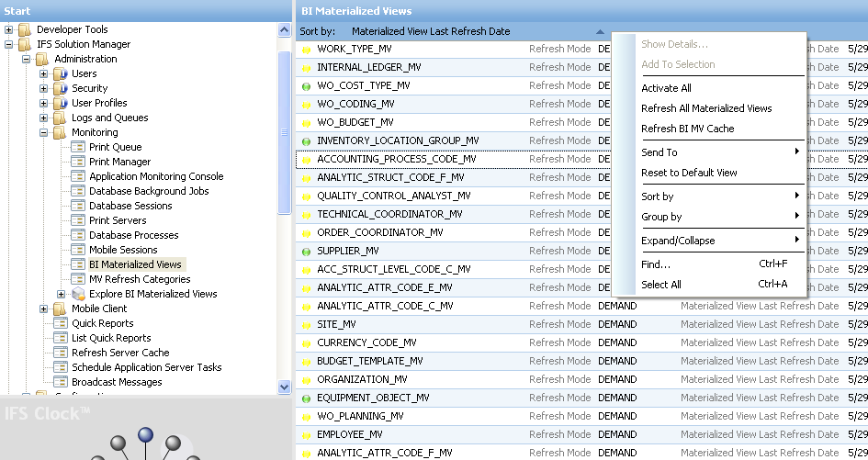This screenshot has width=868, height=460.
Task: Collapse the IFS Solution Manager node
Action: [x=8, y=44]
